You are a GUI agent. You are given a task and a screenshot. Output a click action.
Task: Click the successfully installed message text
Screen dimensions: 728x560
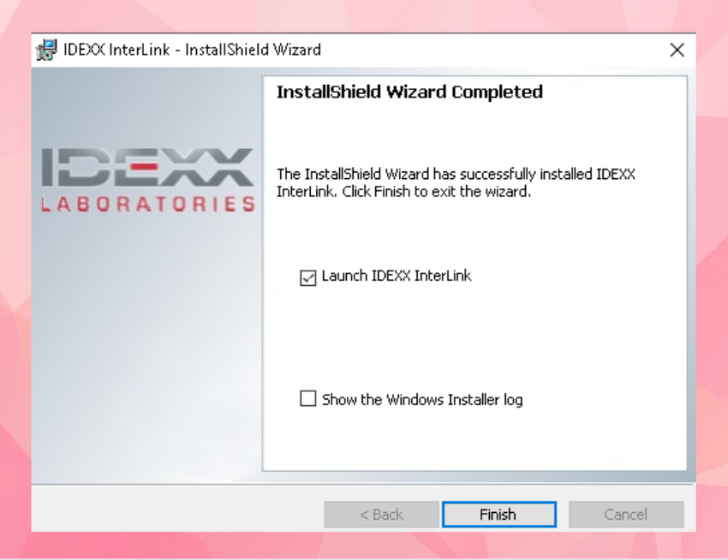click(456, 182)
